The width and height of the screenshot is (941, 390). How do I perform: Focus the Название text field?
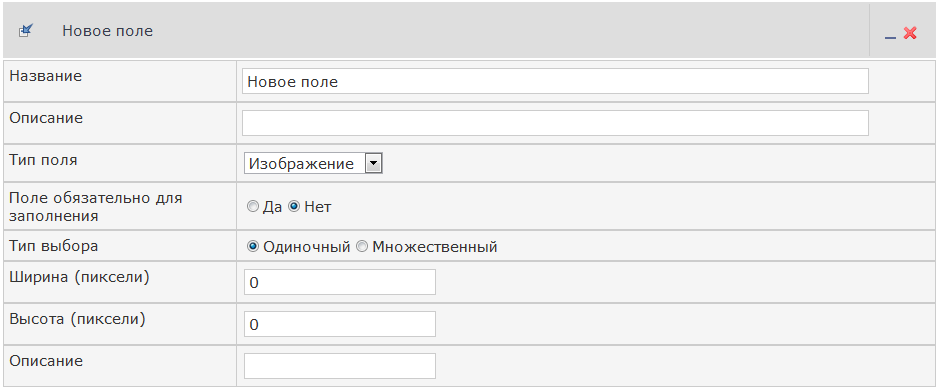(x=555, y=81)
